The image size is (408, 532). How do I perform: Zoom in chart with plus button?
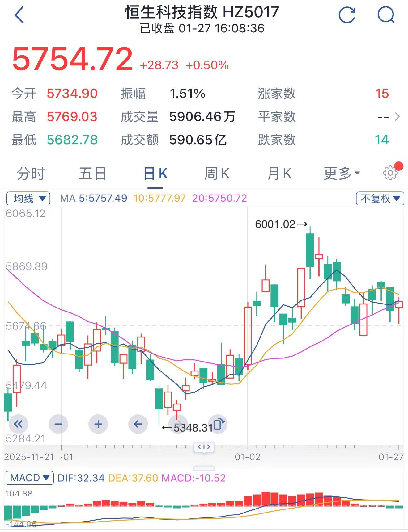click(x=98, y=424)
